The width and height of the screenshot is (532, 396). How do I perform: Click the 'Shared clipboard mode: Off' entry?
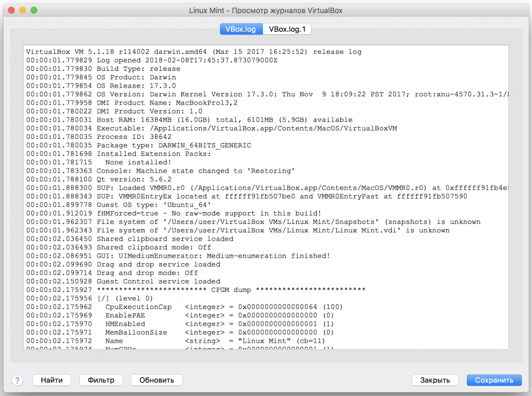click(x=154, y=248)
